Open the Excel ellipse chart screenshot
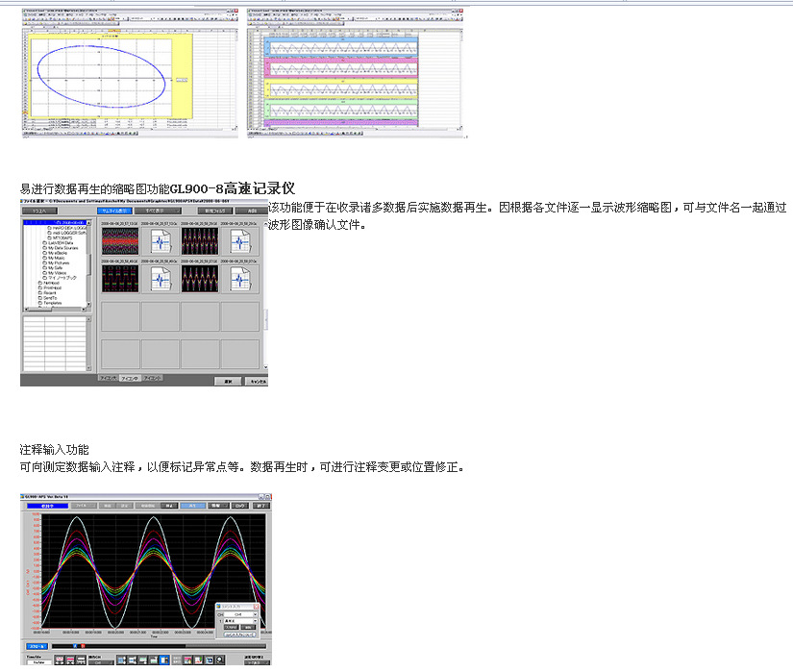This screenshot has width=793, height=672. click(130, 72)
